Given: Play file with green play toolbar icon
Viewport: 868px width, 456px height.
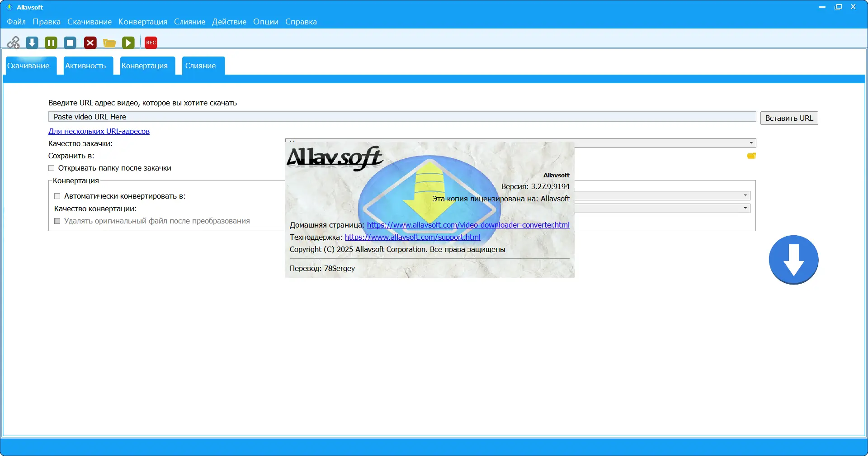Looking at the screenshot, I should [x=128, y=43].
